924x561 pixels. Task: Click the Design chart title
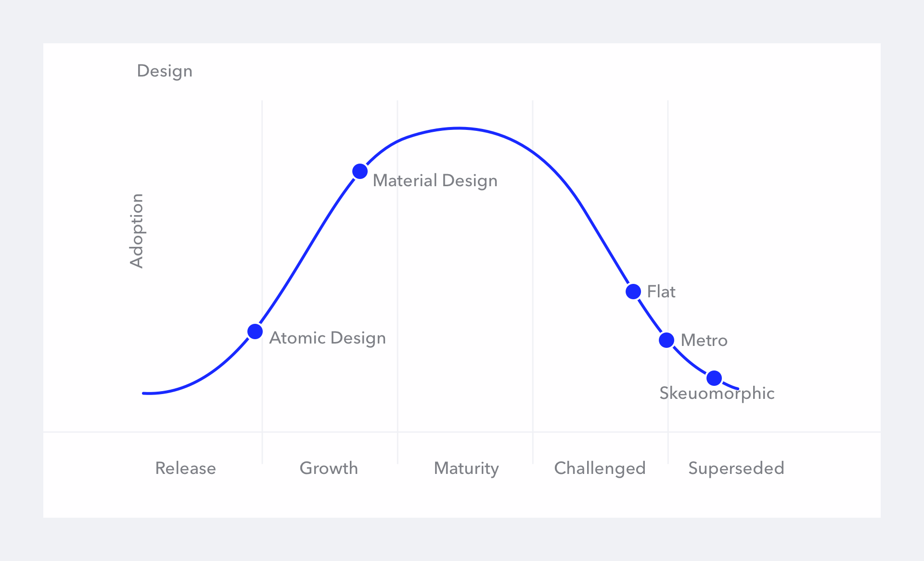165,71
